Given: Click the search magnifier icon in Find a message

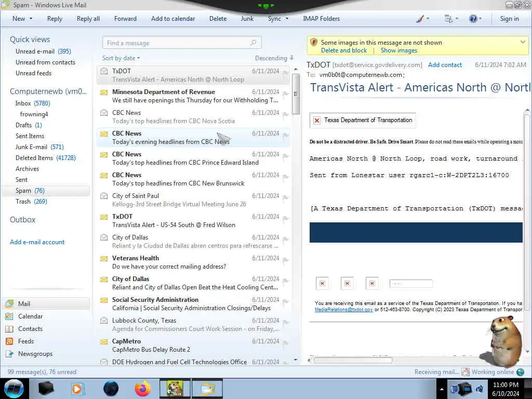Looking at the screenshot, I should tap(253, 43).
